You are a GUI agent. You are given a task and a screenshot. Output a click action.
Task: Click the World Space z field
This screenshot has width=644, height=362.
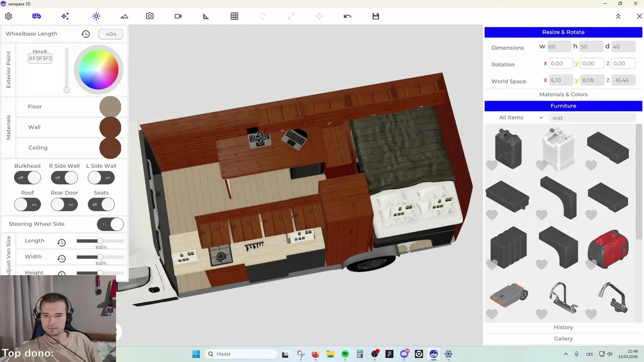pos(623,80)
